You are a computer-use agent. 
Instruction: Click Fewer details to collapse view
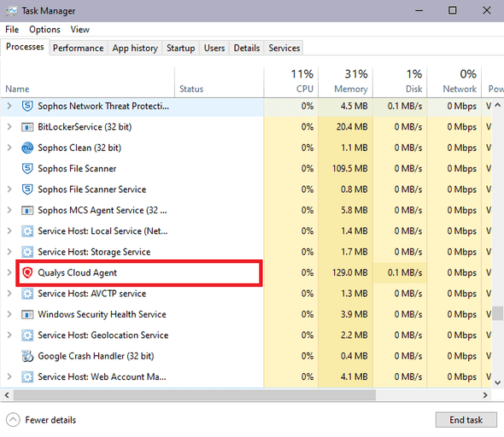coord(41,420)
